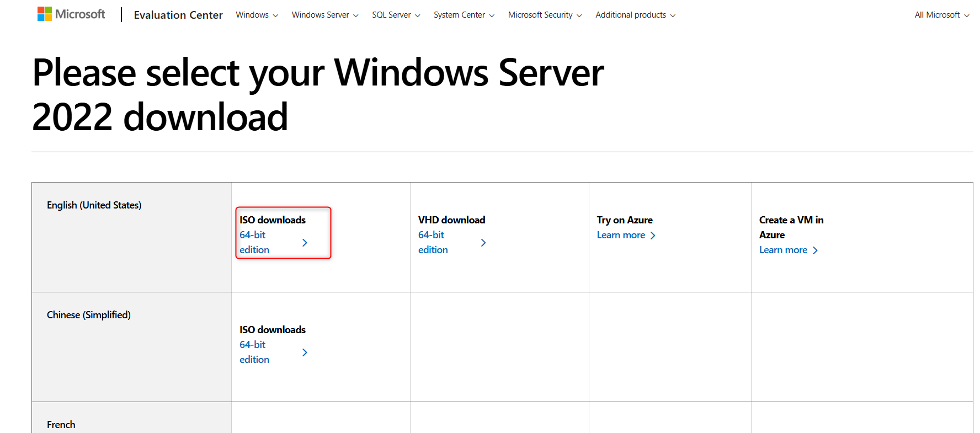Expand the Windows Server menu
Screen dimensions: 980x433
pyautogui.click(x=325, y=15)
